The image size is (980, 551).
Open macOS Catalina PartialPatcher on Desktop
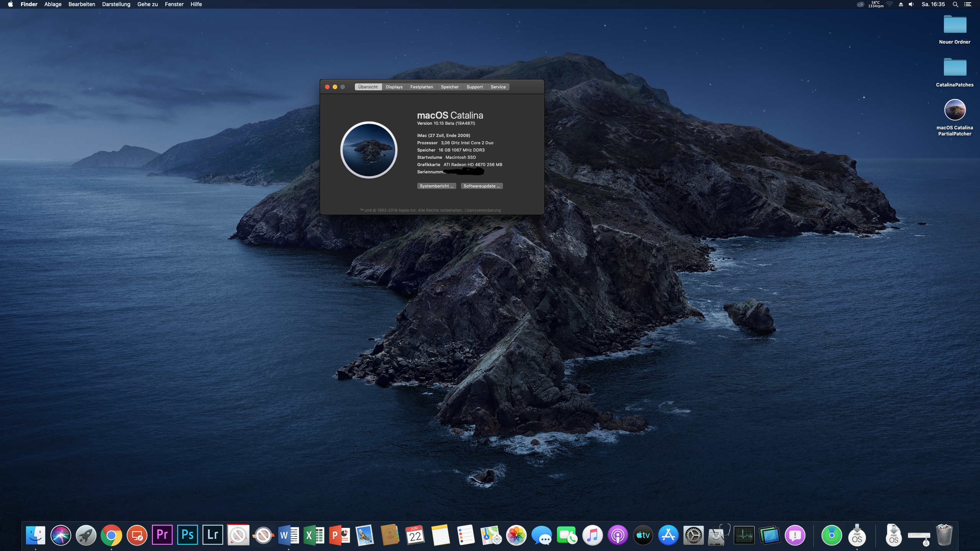[954, 109]
